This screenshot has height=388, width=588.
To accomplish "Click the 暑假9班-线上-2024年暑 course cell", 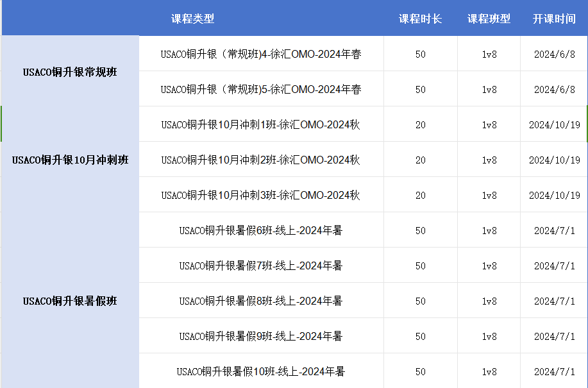I will (261, 336).
